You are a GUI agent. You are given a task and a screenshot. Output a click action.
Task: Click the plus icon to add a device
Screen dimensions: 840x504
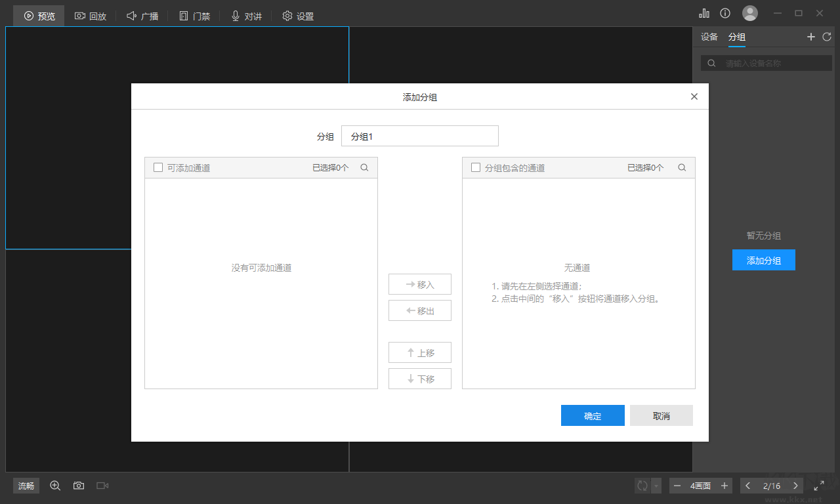click(810, 37)
